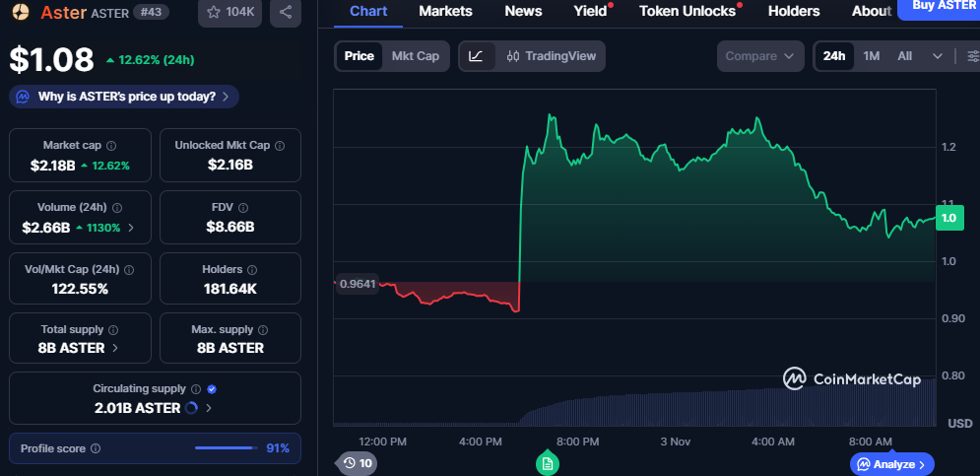Click the Profile score progress bar
The height and width of the screenshot is (476, 980).
[225, 448]
